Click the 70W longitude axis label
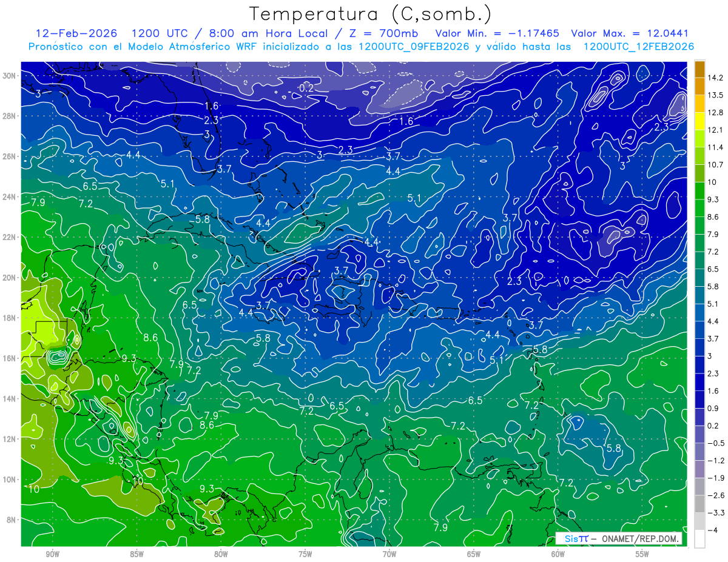728x562 pixels. tap(389, 554)
